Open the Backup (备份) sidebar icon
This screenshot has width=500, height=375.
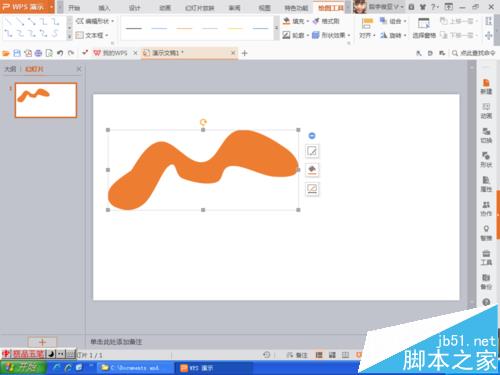tap(486, 282)
